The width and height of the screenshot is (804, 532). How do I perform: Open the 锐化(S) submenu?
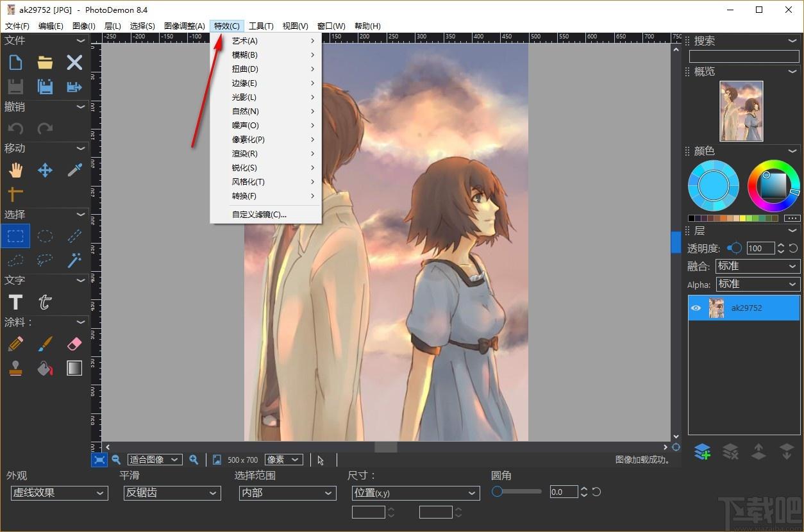point(265,168)
